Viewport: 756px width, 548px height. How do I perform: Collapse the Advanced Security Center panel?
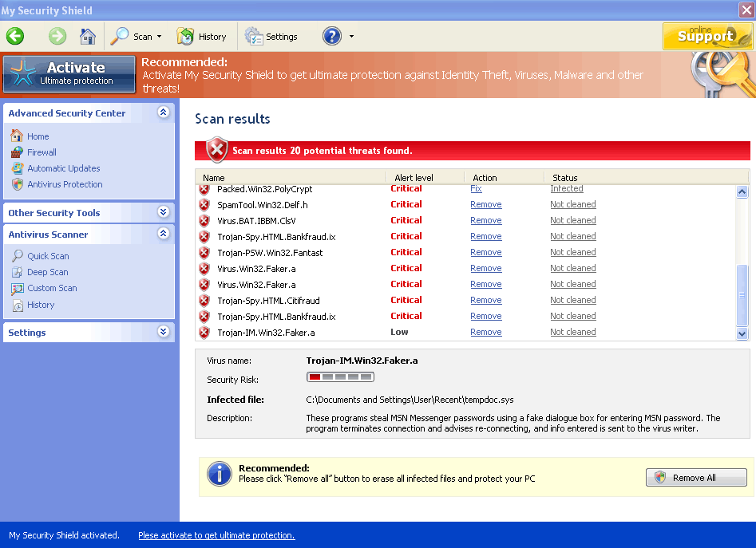(164, 112)
